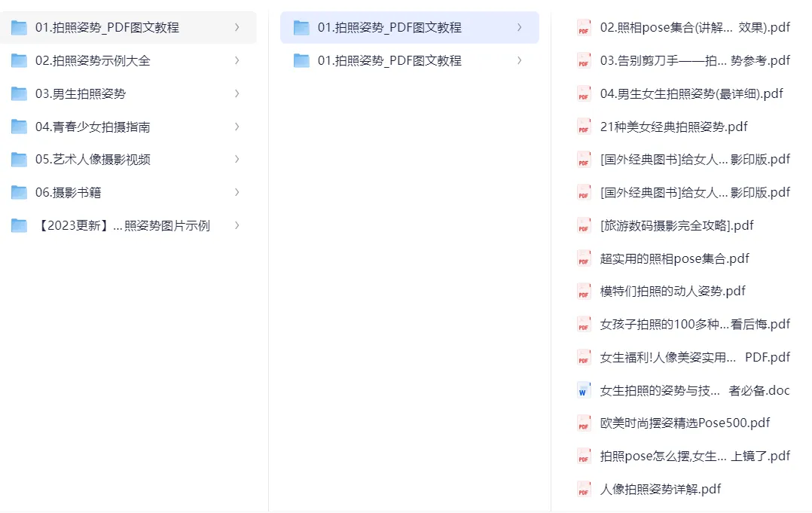Expand the chevron of 【2023更新】 folder

(237, 225)
